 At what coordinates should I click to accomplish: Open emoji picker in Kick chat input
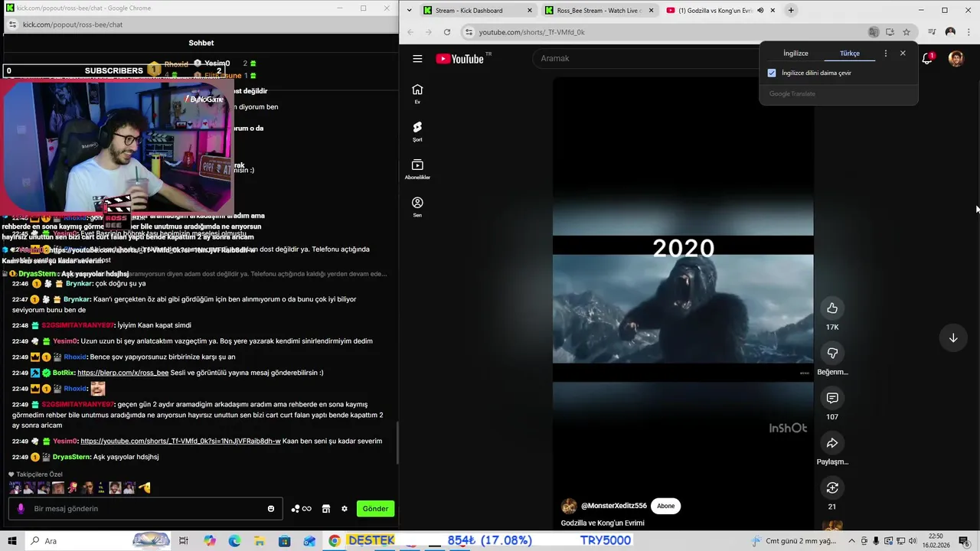click(270, 509)
